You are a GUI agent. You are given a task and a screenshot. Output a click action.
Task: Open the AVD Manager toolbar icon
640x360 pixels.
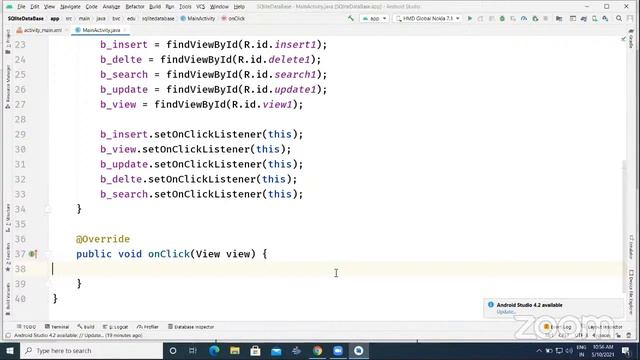(x=595, y=18)
